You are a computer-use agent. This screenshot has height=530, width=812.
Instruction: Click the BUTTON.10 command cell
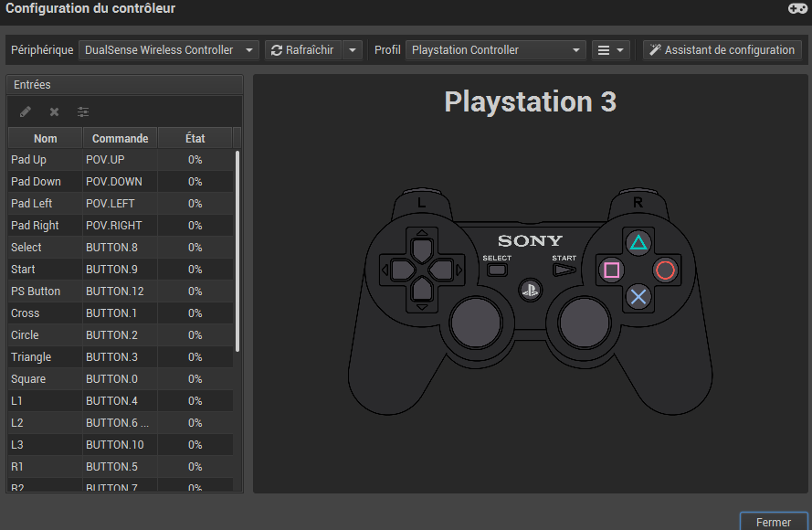121,444
